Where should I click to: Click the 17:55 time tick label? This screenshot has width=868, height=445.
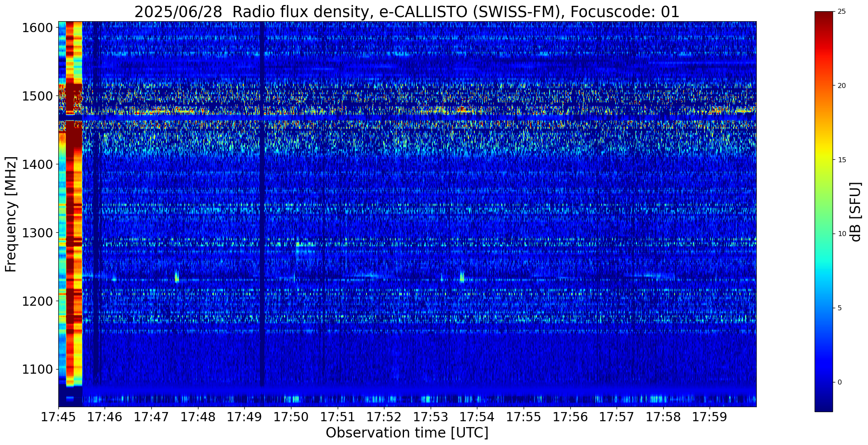[524, 417]
